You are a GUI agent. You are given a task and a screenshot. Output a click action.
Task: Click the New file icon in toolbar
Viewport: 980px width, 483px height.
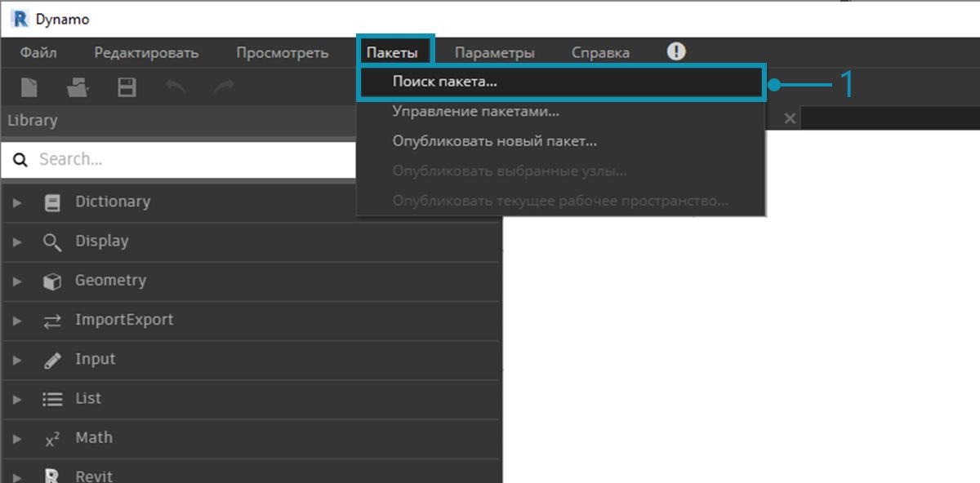(x=29, y=87)
